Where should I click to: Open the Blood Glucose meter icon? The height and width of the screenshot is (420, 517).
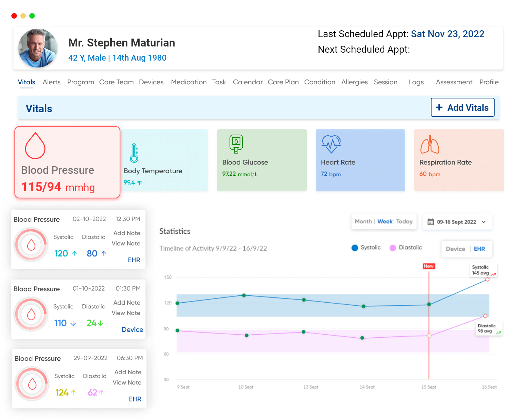(x=236, y=144)
